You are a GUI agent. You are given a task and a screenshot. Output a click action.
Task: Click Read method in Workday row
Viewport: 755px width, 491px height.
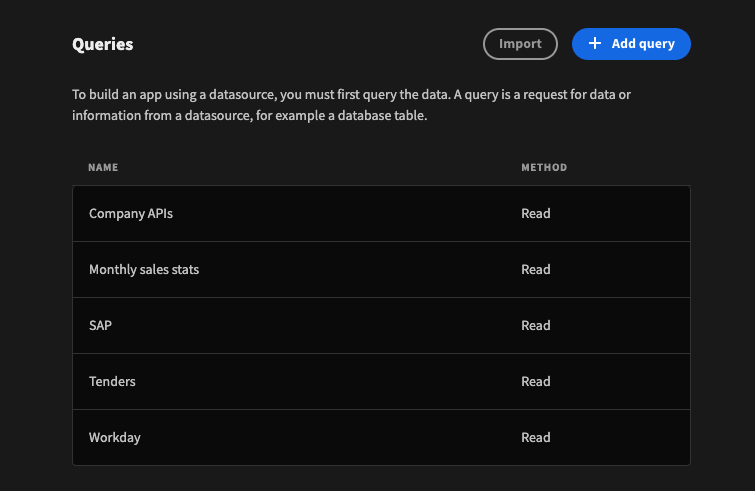(535, 438)
